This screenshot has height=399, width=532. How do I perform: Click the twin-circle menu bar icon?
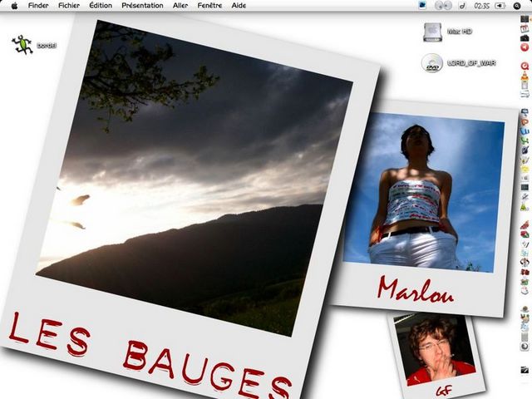pos(442,5)
